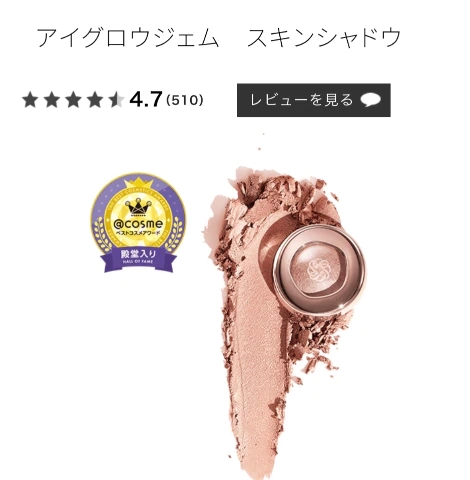Screen dimensions: 470x480
Task: Select the second rating star
Action: (x=52, y=100)
